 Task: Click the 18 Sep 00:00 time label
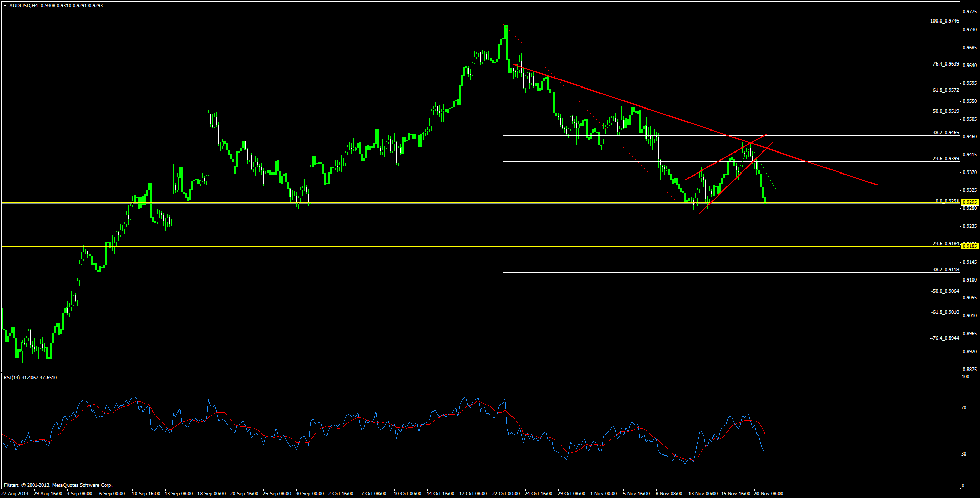coord(212,494)
